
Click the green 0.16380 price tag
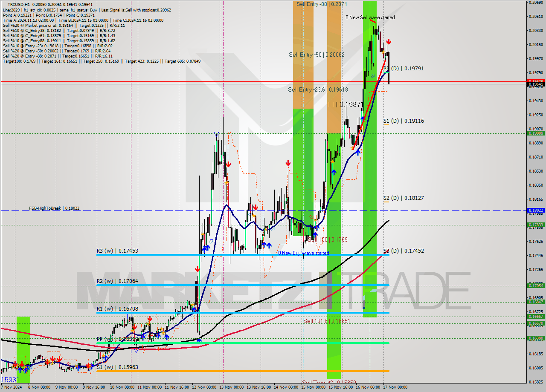click(x=536, y=338)
